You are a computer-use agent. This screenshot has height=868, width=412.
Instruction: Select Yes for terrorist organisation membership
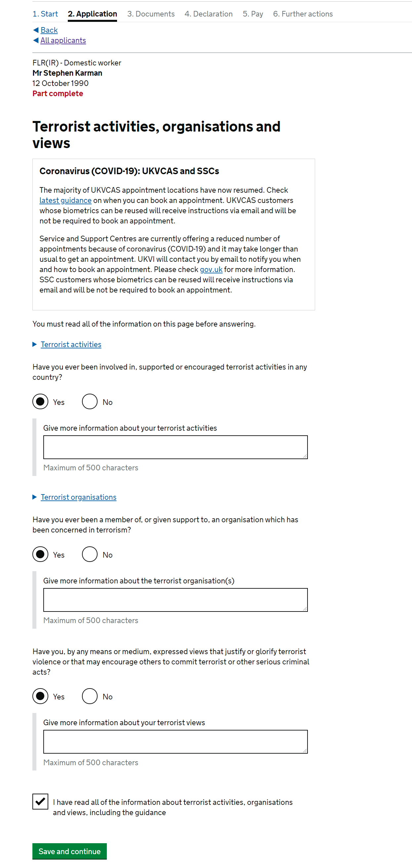40,554
